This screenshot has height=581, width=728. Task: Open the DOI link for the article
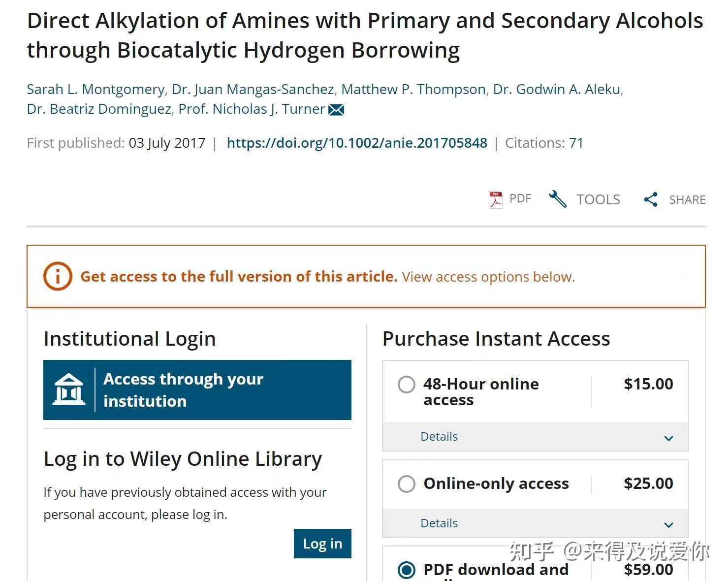click(357, 143)
